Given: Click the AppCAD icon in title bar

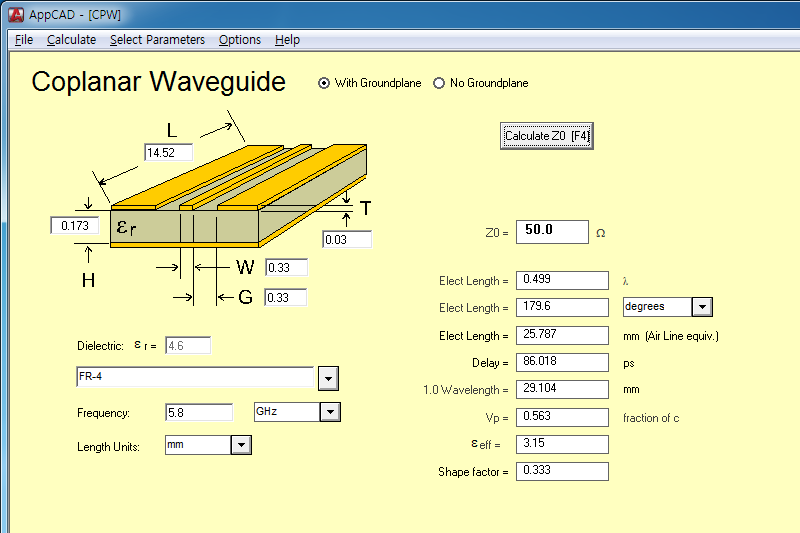Looking at the screenshot, I should (16, 13).
